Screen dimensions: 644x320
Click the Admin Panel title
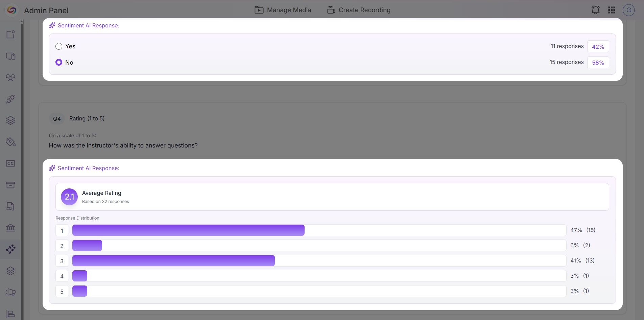click(x=46, y=10)
